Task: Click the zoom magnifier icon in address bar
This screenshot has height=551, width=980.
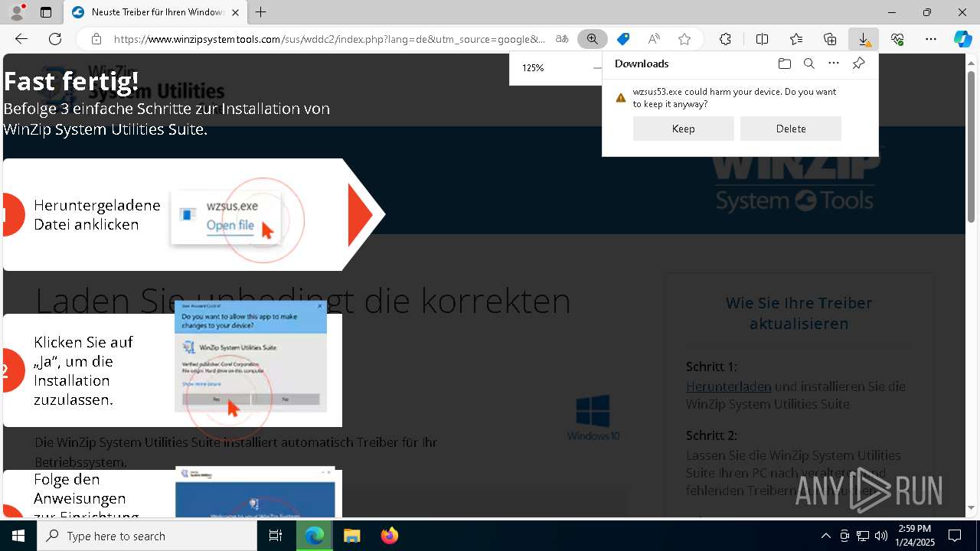Action: [x=593, y=39]
